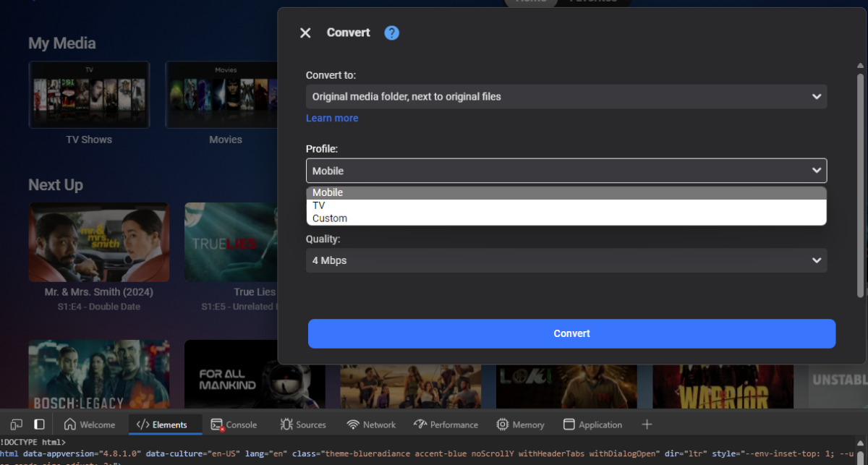Screen dimensions: 868x465
Task: Open the TV Shows library thumbnail
Action: pos(89,95)
